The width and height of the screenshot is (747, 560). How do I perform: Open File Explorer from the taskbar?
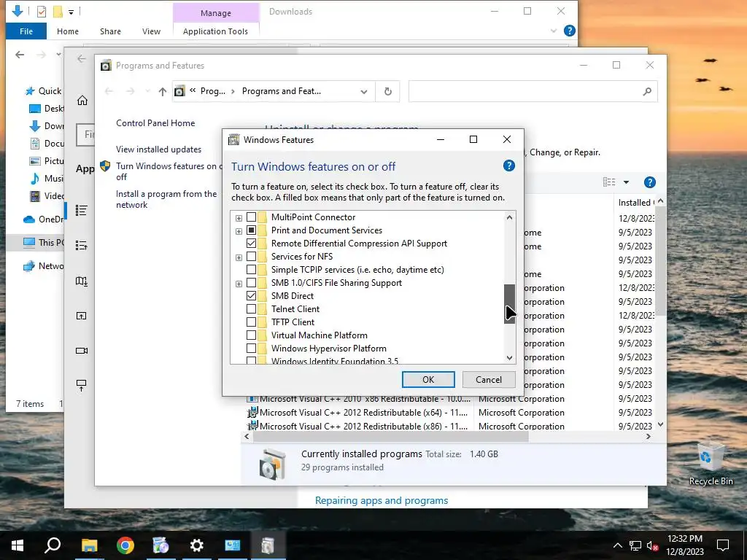click(x=89, y=545)
